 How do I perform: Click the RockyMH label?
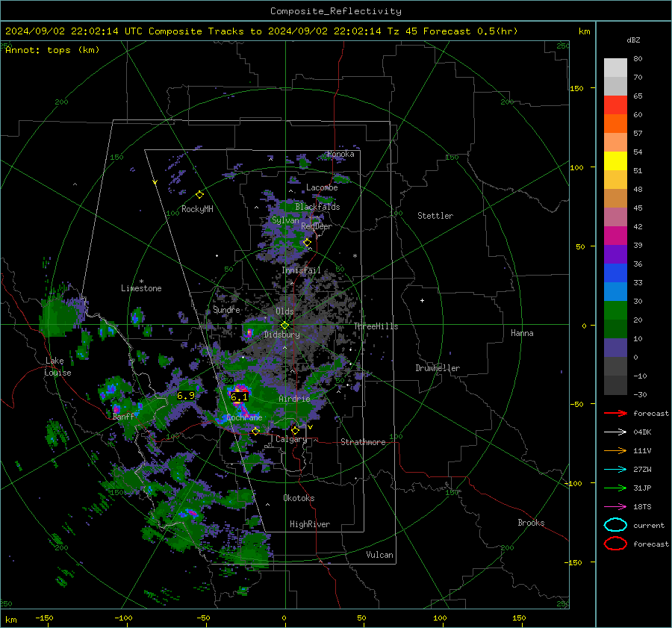click(197, 209)
